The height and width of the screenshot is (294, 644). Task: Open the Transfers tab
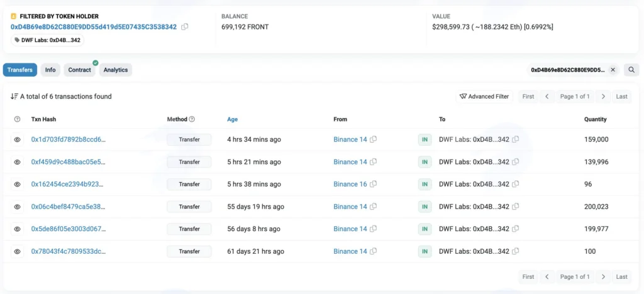pos(19,70)
